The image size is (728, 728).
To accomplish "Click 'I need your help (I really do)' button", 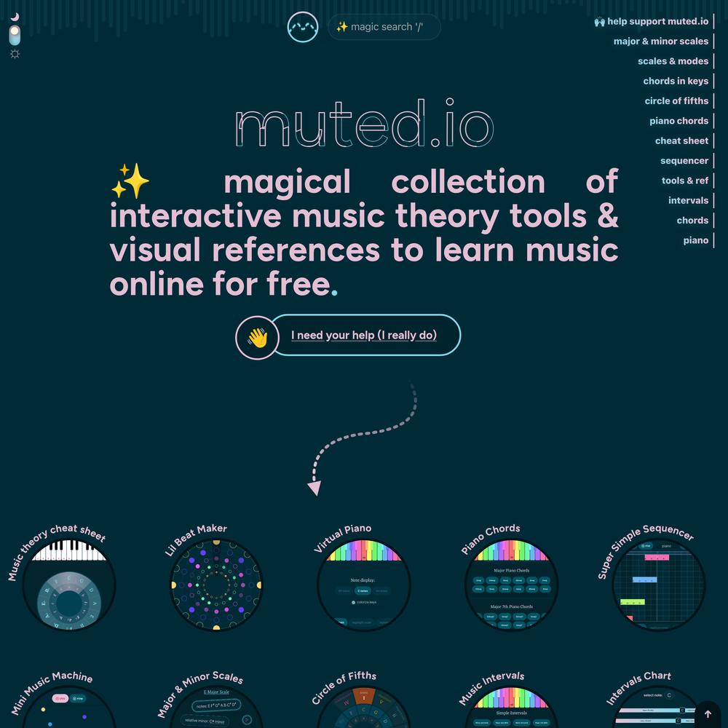I will coord(365,335).
